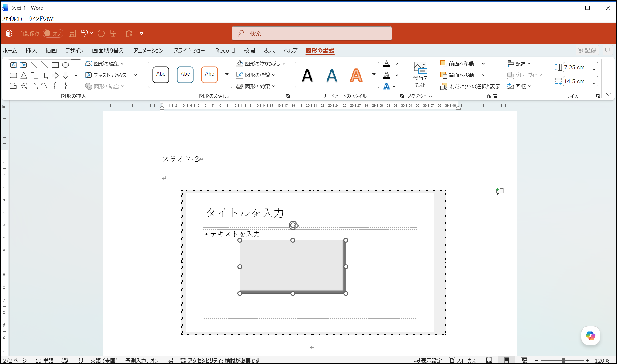617x364 pixels.
Task: Click the Redo icon in quick access
Action: pos(101,33)
